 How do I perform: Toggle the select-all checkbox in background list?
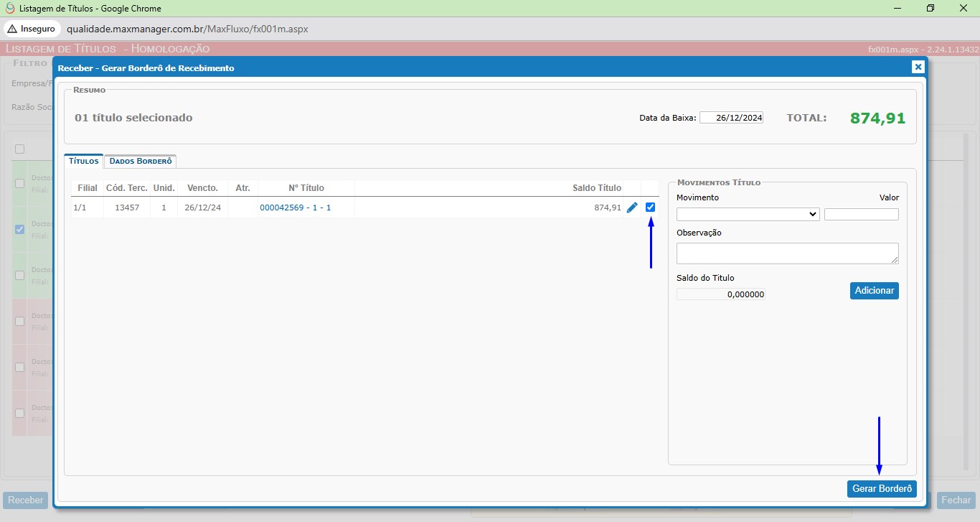point(19,149)
